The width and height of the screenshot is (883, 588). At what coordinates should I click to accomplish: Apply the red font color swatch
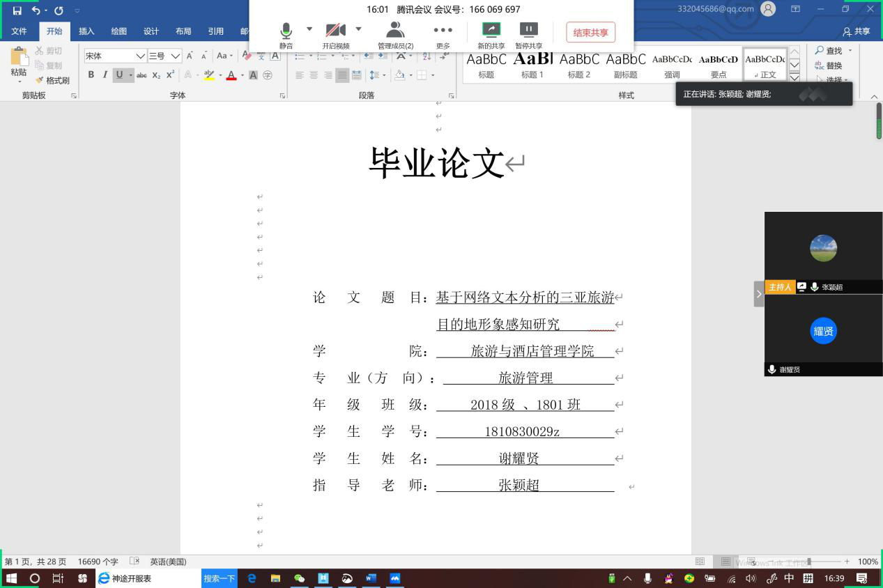point(231,75)
